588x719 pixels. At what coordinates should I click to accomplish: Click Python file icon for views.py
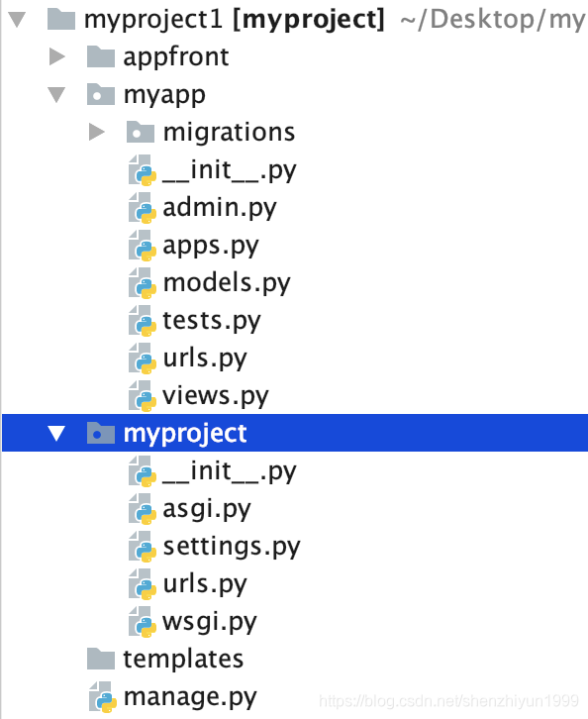(143, 396)
